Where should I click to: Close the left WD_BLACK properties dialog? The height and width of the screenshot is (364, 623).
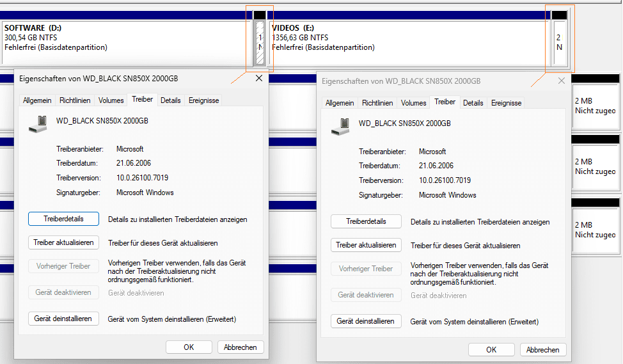(x=259, y=78)
